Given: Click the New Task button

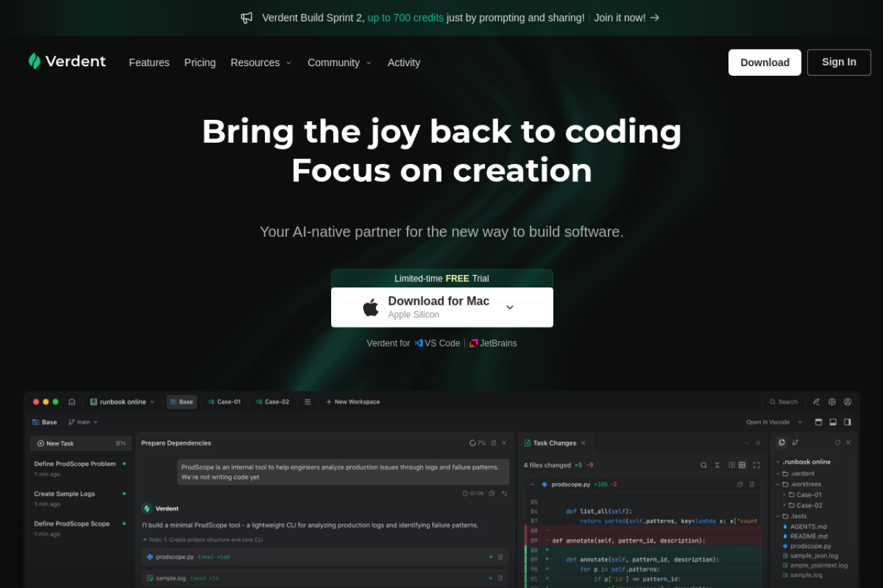Looking at the screenshot, I should click(x=81, y=443).
